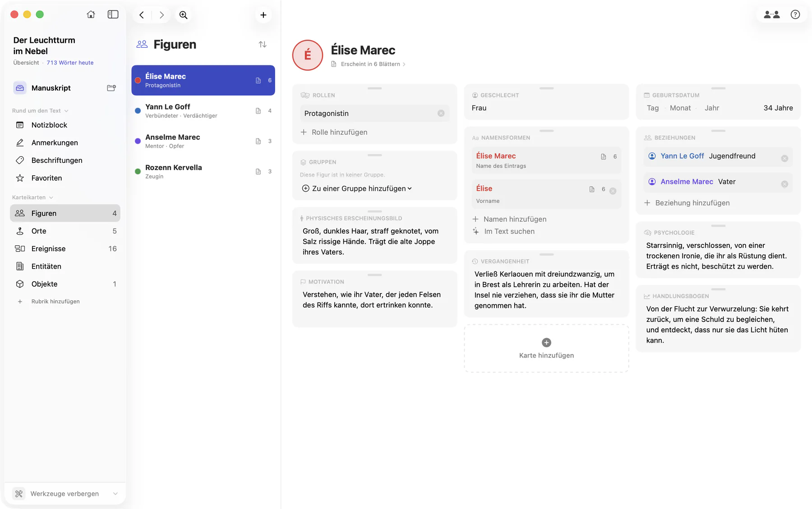The width and height of the screenshot is (812, 509).
Task: Open Favoriten in sidebar
Action: click(x=65, y=178)
